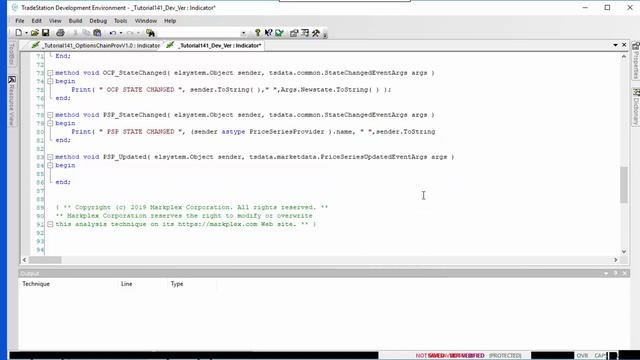Click the Save floppy disk icon
Viewport: 640px width, 360px height.
[x=46, y=33]
